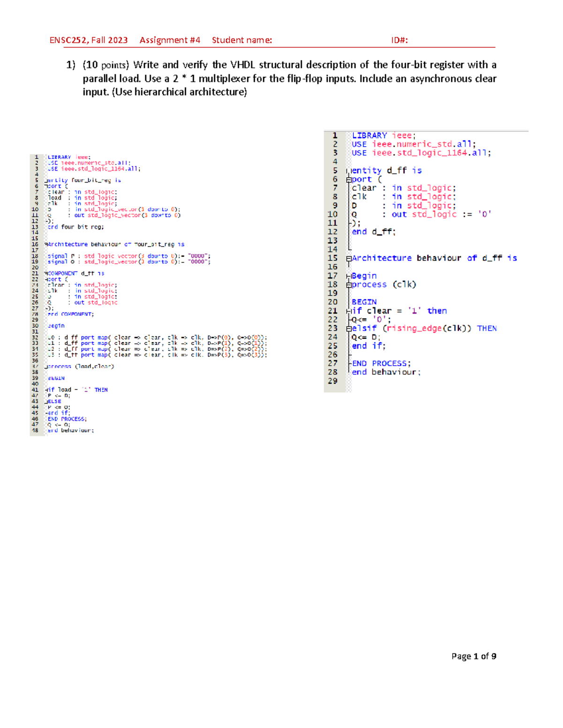Viewport: 563px width, 728px height.
Task: Click line number 29 in d_ff code
Action: click(332, 381)
